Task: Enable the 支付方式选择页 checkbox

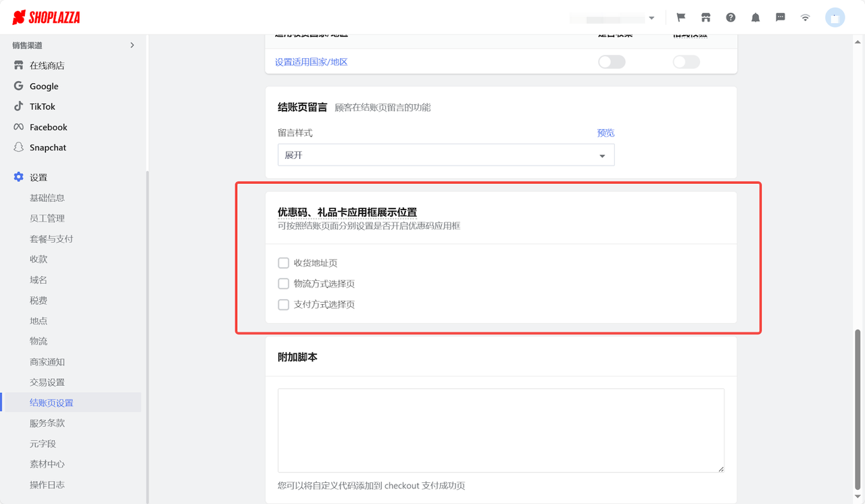Action: pos(283,304)
